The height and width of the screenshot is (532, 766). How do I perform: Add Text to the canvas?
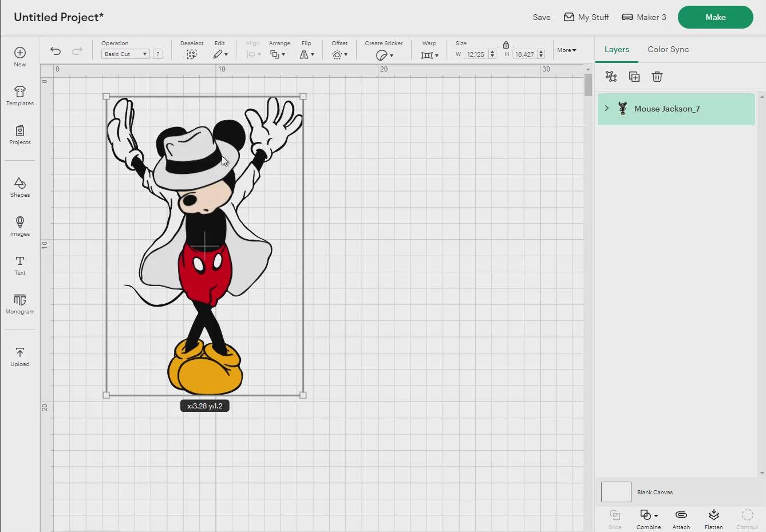tap(20, 265)
